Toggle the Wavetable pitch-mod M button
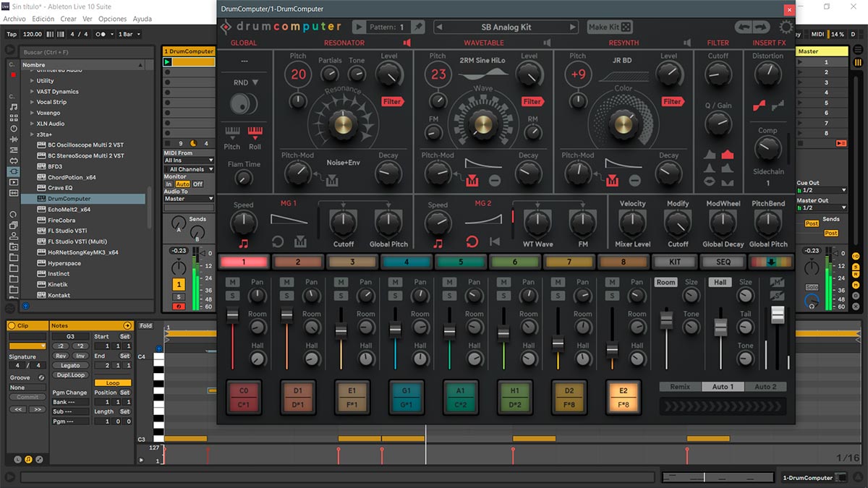Screen dimensions: 868x488 472,179
